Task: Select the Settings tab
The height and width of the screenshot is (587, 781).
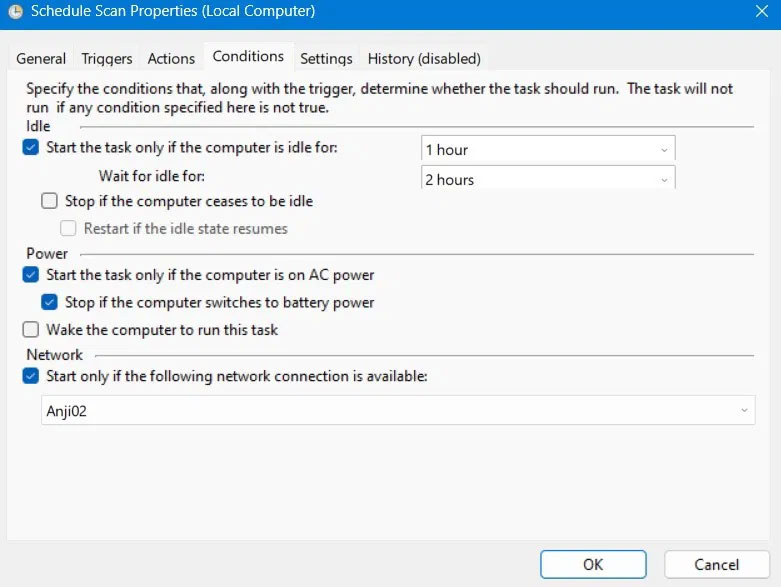Action: point(326,59)
